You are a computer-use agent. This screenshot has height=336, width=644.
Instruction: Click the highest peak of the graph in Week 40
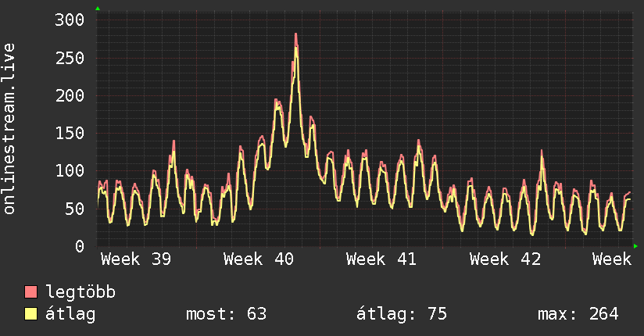click(295, 35)
